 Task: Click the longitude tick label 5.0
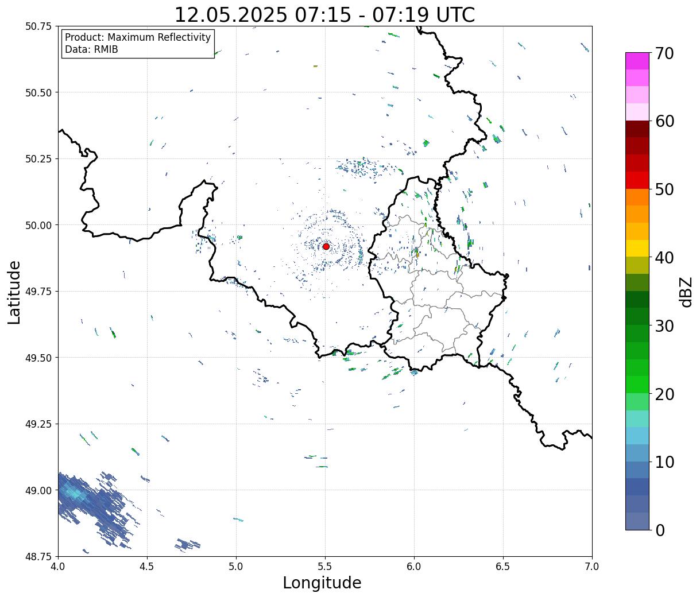point(236,567)
